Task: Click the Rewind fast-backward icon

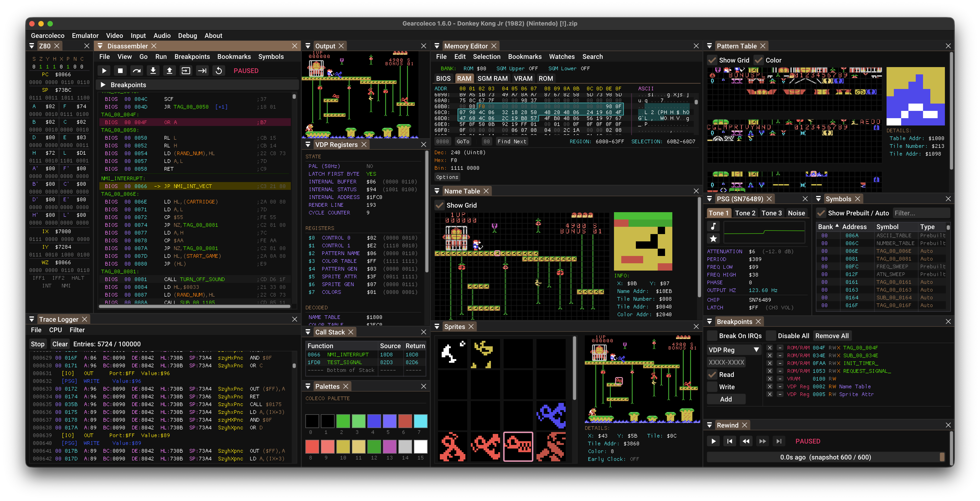Action: click(x=746, y=441)
